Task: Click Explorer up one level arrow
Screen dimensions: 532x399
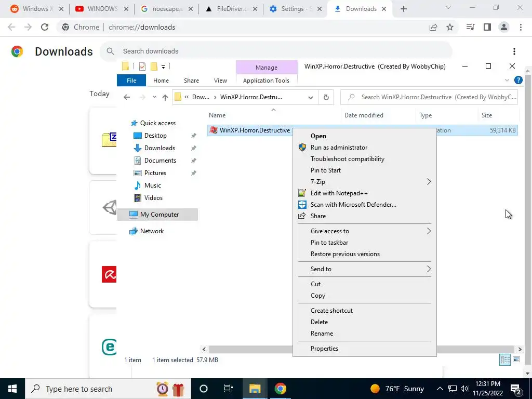Action: [165, 97]
